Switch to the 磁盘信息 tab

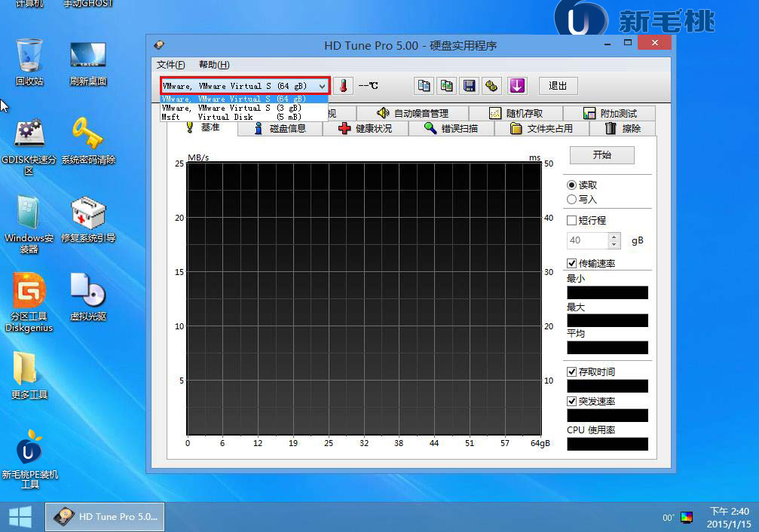click(280, 128)
